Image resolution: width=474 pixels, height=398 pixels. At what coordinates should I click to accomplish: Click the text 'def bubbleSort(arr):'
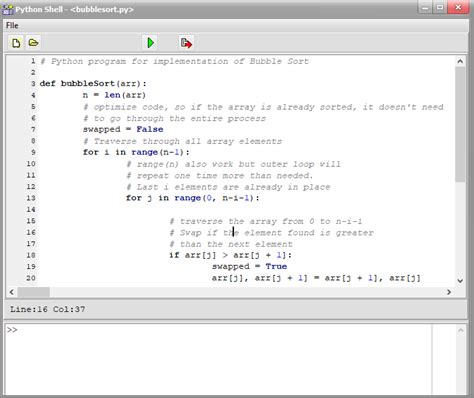click(x=93, y=84)
